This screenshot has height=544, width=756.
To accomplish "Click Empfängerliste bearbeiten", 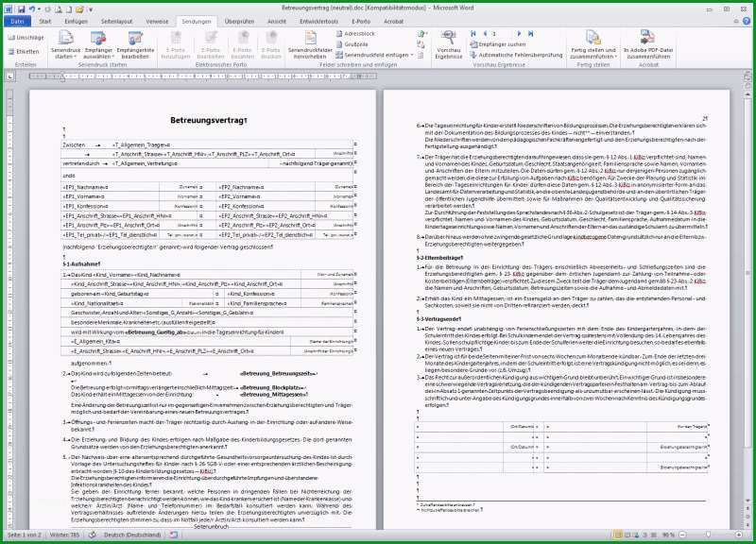I will tap(135, 44).
